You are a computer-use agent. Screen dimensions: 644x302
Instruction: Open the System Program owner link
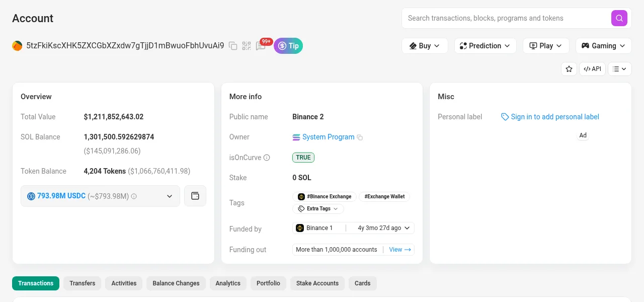pos(328,137)
